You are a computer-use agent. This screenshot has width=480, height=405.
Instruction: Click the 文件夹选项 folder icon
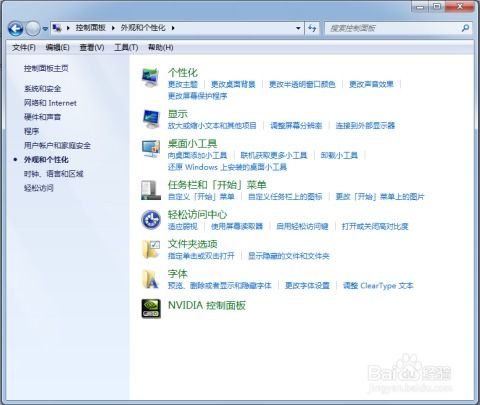click(151, 249)
